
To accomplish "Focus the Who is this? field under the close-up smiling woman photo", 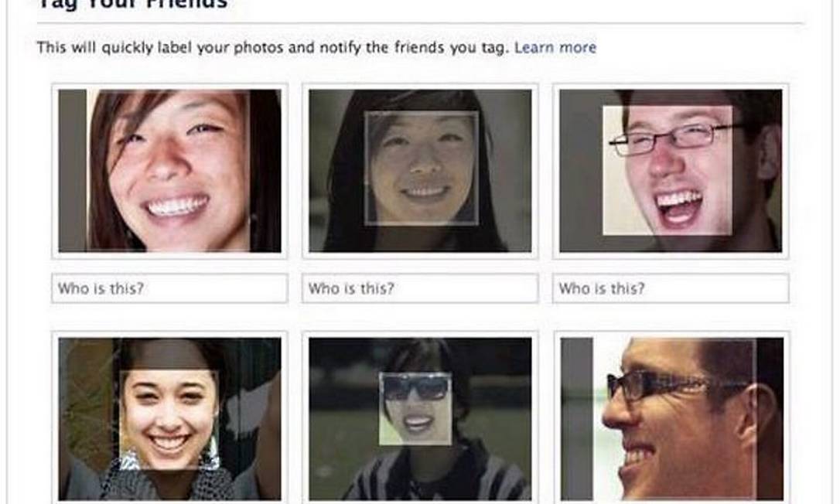I will click(x=170, y=288).
